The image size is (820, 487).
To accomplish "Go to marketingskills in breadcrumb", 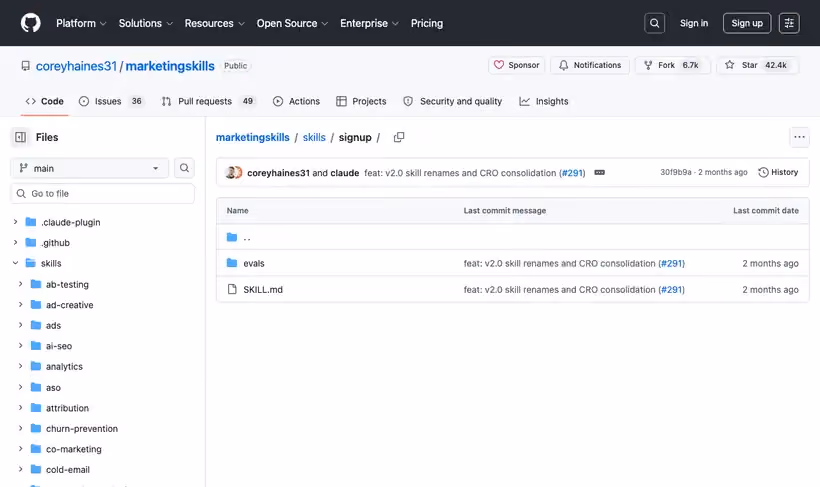I will coord(253,137).
